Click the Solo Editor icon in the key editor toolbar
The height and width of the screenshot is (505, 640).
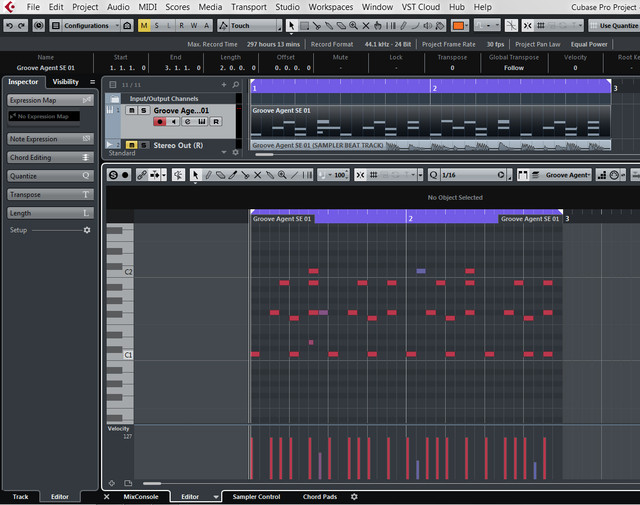[113, 175]
